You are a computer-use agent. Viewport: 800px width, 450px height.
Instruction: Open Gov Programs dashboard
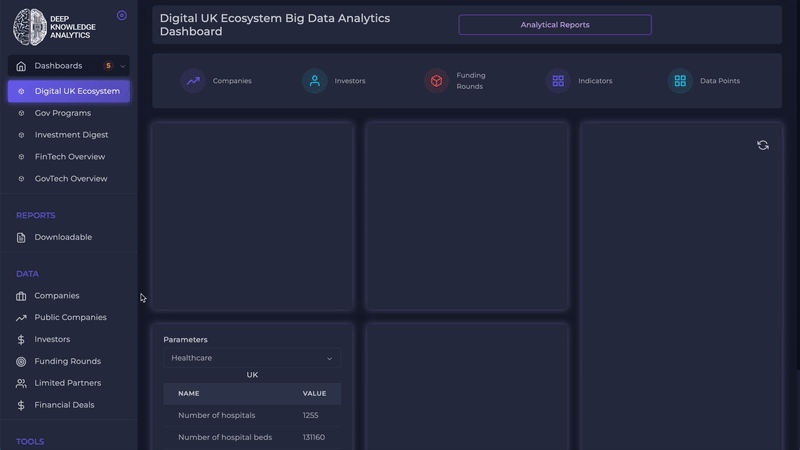click(x=63, y=113)
